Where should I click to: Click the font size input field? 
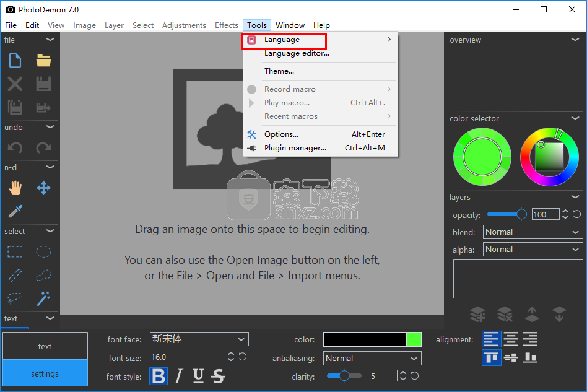coord(187,357)
